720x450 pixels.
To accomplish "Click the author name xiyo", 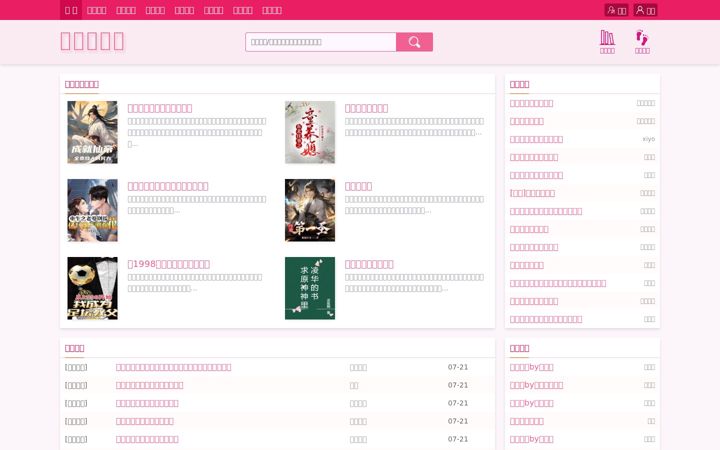I will click(x=648, y=139).
